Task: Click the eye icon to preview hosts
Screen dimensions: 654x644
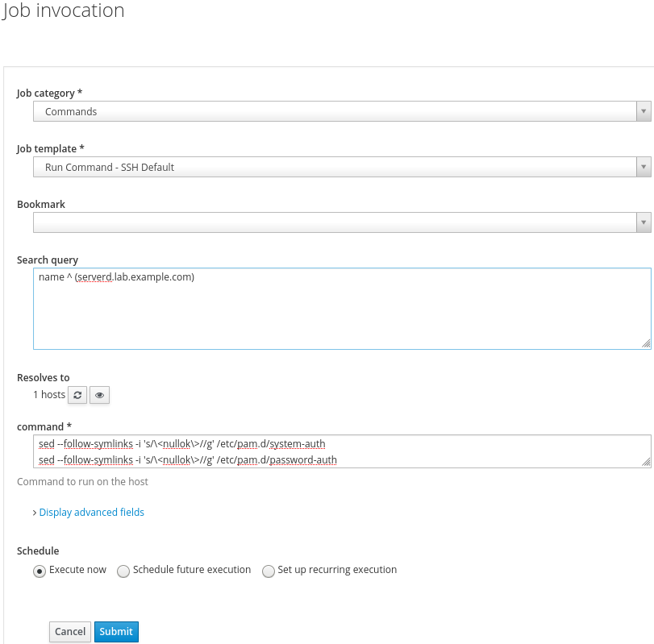Action: point(99,395)
